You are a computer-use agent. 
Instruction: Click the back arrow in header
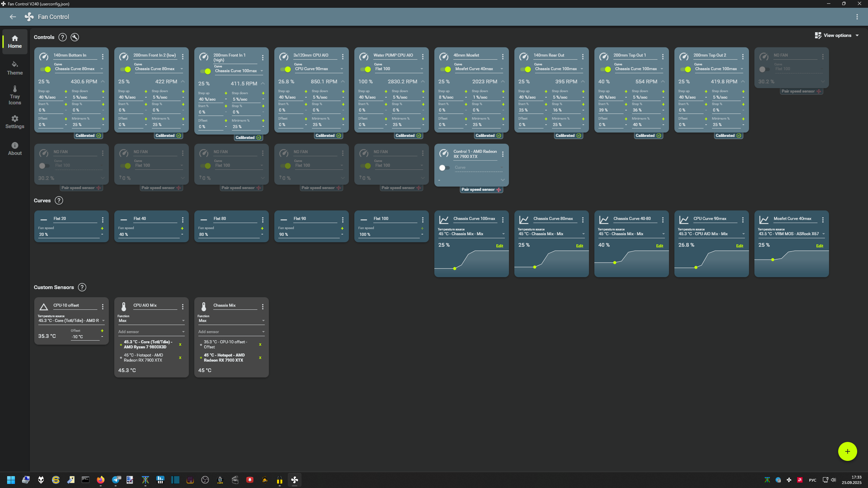pos(13,17)
